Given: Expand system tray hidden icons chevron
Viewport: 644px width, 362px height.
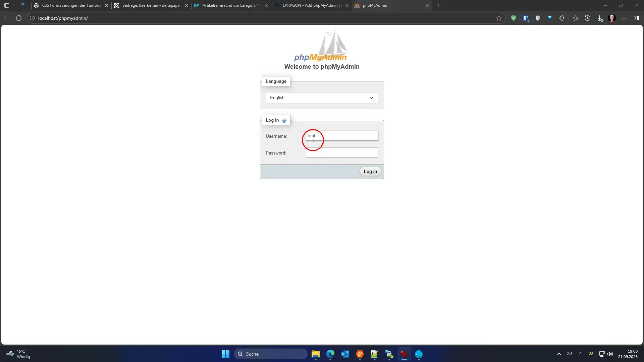Looking at the screenshot, I should click(x=559, y=354).
